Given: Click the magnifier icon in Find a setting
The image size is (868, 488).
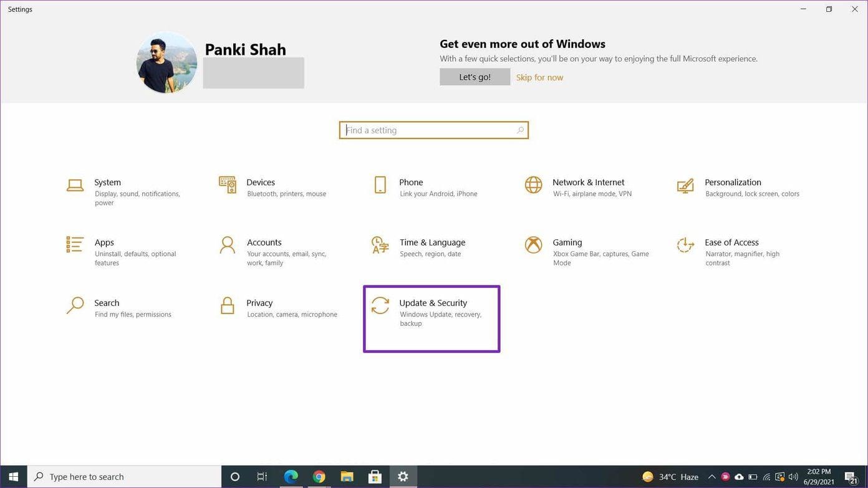Looking at the screenshot, I should pyautogui.click(x=520, y=130).
